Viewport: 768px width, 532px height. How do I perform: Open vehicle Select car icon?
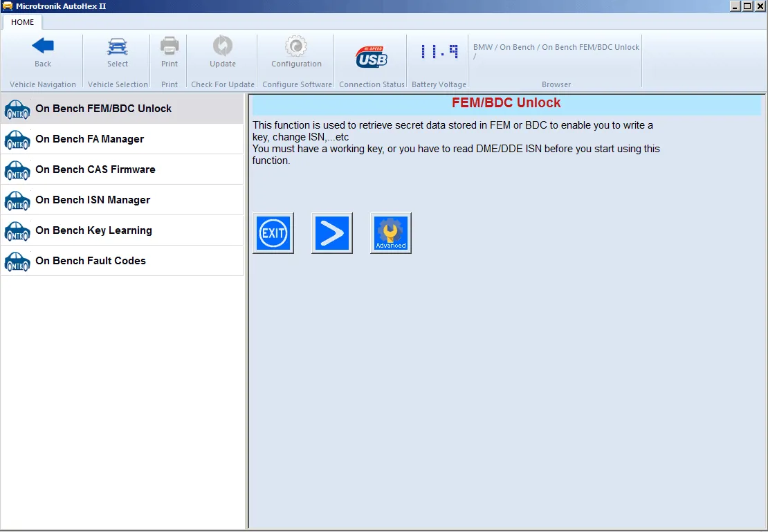(x=118, y=46)
